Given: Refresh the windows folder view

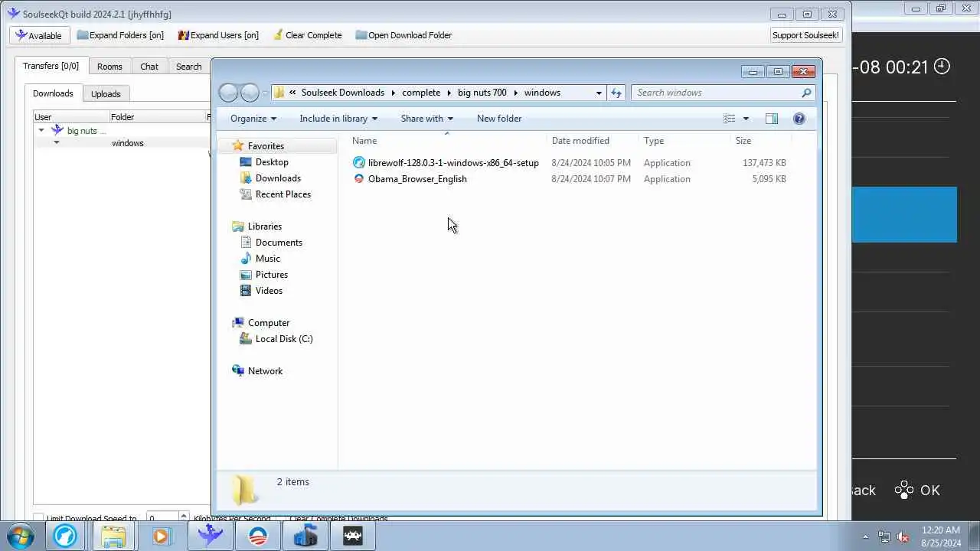Looking at the screenshot, I should coord(616,93).
